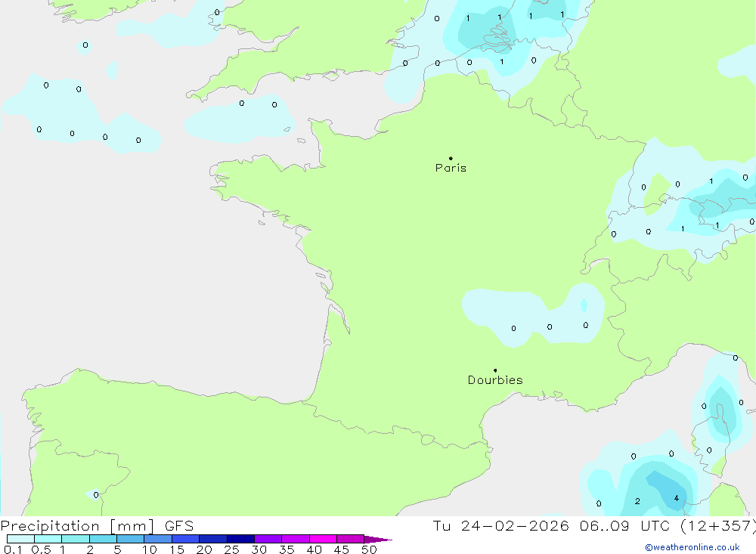Pick the legend swatch between 2 and 5
The image size is (756, 554).
(103, 539)
